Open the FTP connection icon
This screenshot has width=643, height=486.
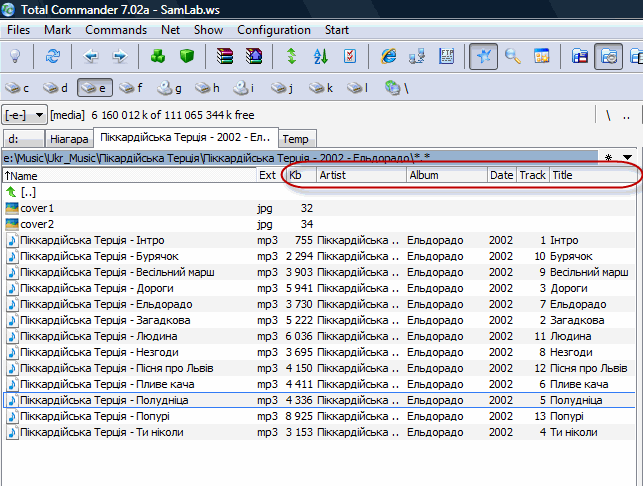[x=446, y=56]
